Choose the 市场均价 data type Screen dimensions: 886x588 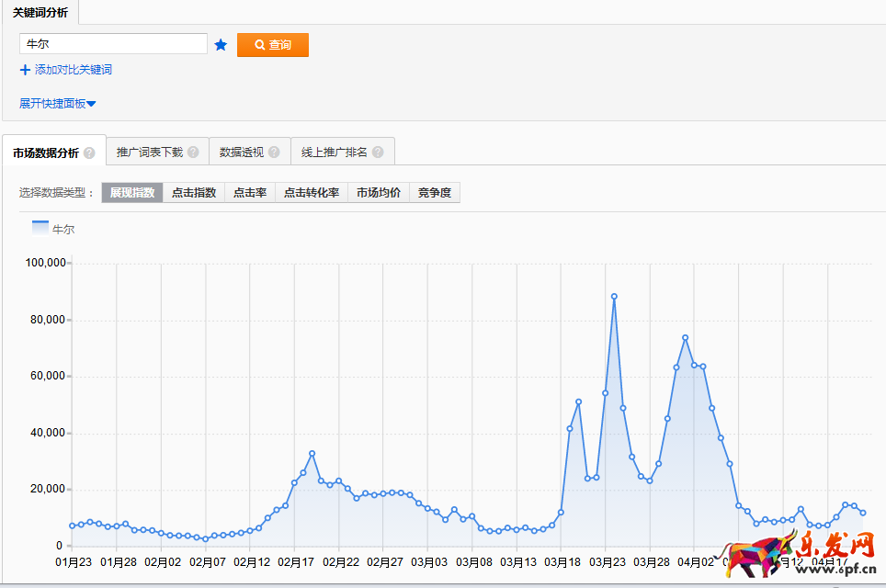(x=379, y=193)
